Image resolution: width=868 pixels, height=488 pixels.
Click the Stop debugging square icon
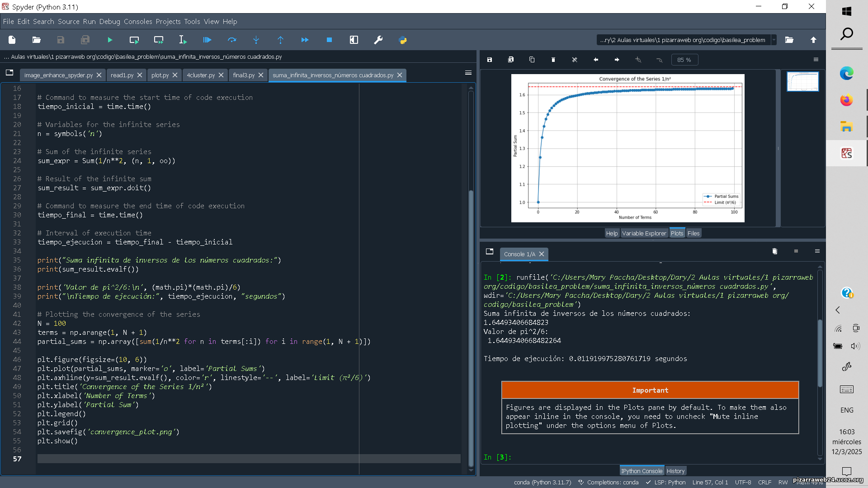tap(329, 40)
